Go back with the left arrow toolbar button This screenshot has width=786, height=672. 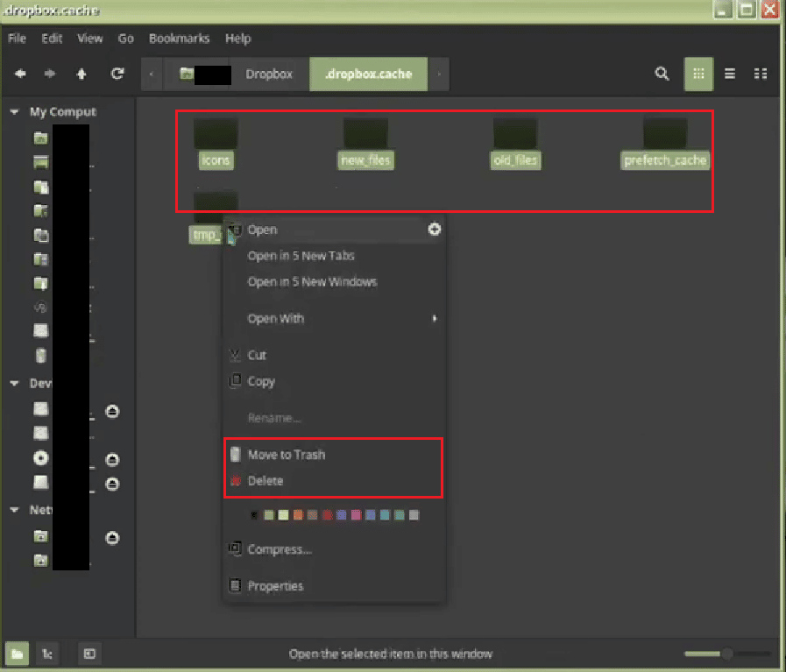click(x=20, y=74)
